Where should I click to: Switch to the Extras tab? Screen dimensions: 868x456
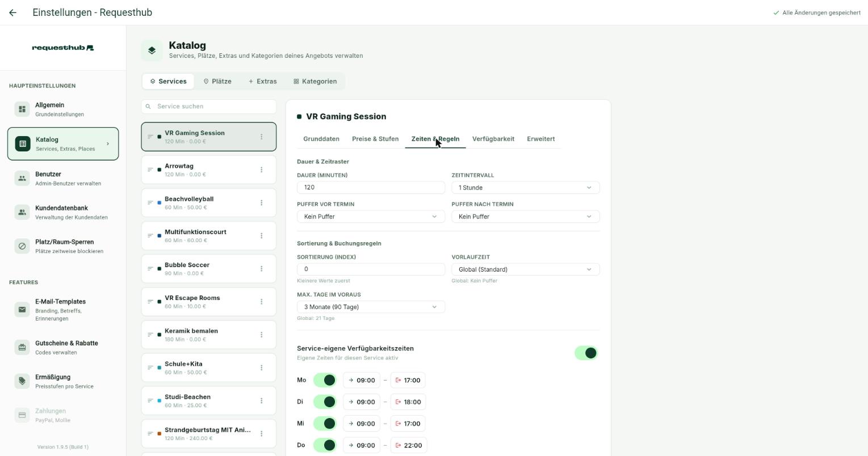[x=262, y=81]
